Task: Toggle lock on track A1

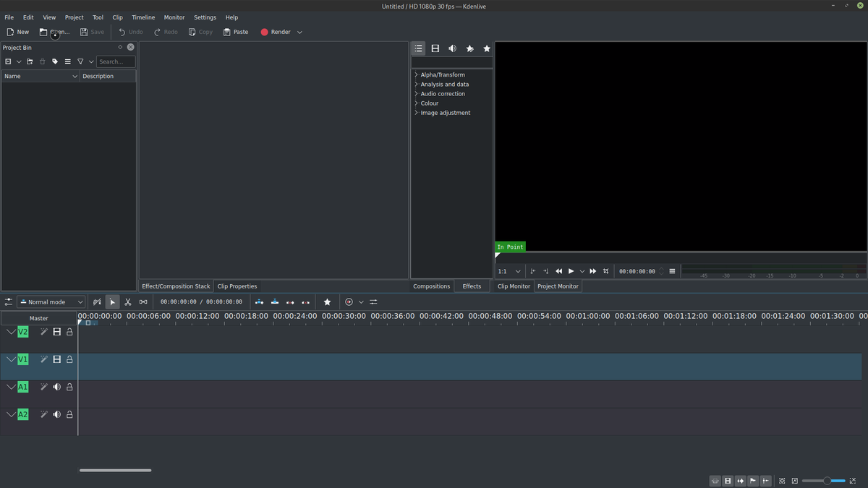Action: [69, 387]
